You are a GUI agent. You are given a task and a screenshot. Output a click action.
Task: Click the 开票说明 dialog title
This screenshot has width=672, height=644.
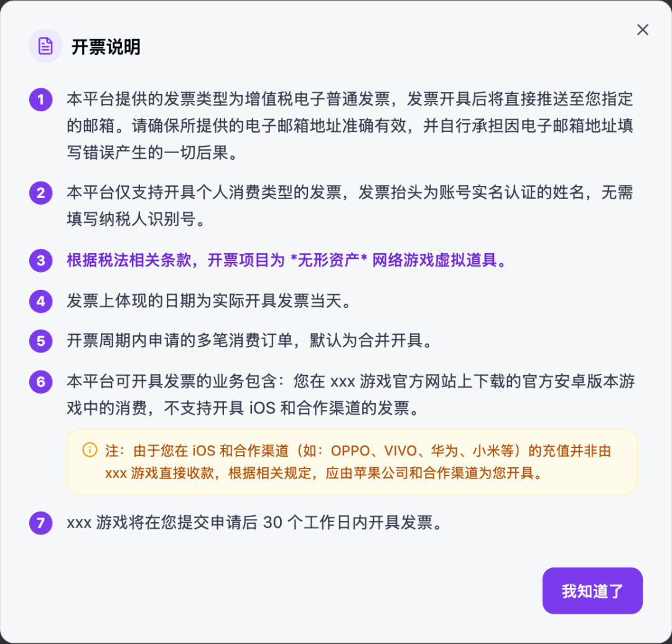click(x=106, y=47)
